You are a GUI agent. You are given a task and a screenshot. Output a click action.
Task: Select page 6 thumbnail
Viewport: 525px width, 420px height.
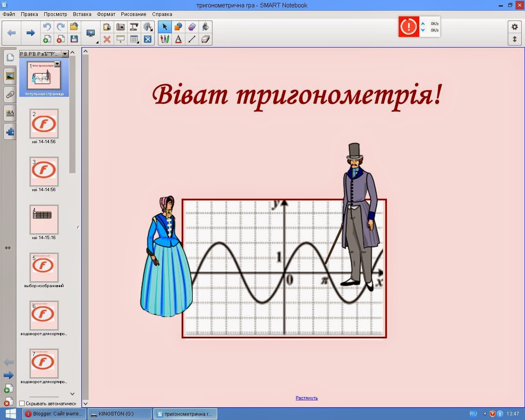(44, 315)
